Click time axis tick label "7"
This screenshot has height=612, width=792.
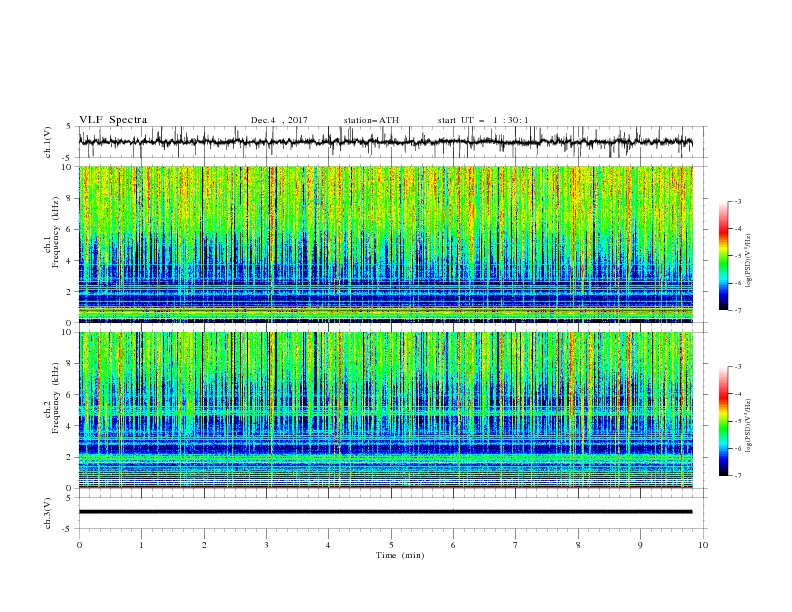click(516, 545)
